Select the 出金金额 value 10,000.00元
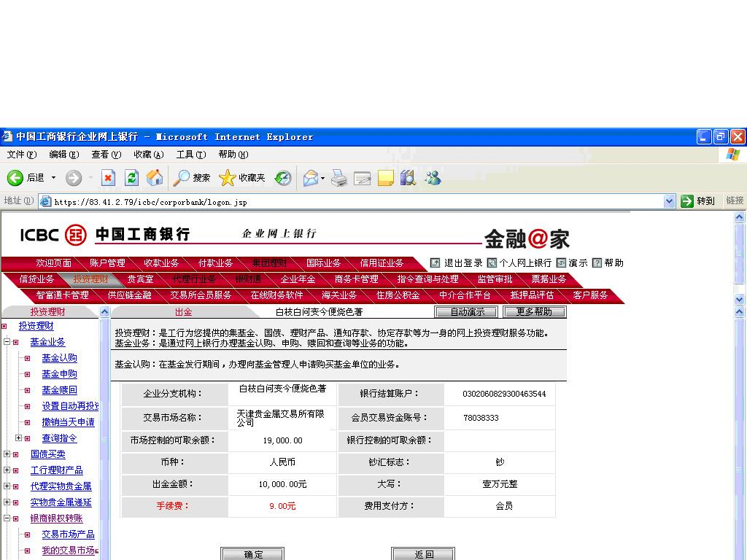 (282, 484)
